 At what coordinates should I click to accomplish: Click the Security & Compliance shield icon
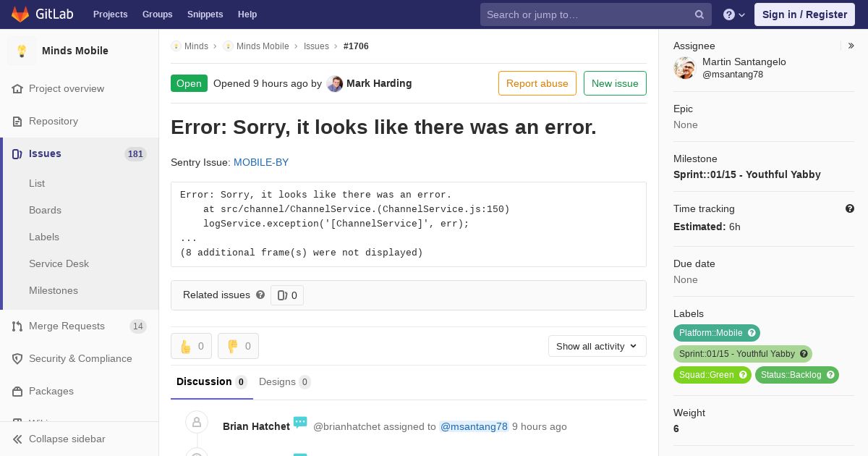coord(17,358)
